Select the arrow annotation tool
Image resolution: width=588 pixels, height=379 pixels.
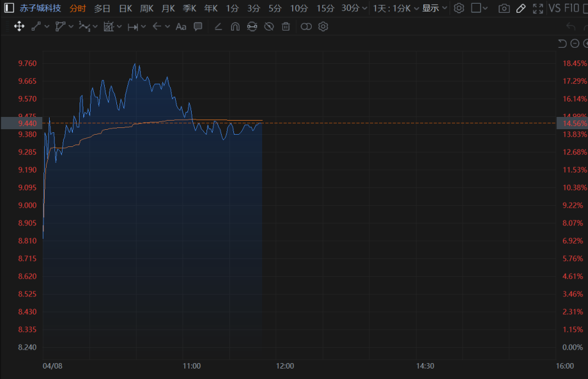point(157,26)
